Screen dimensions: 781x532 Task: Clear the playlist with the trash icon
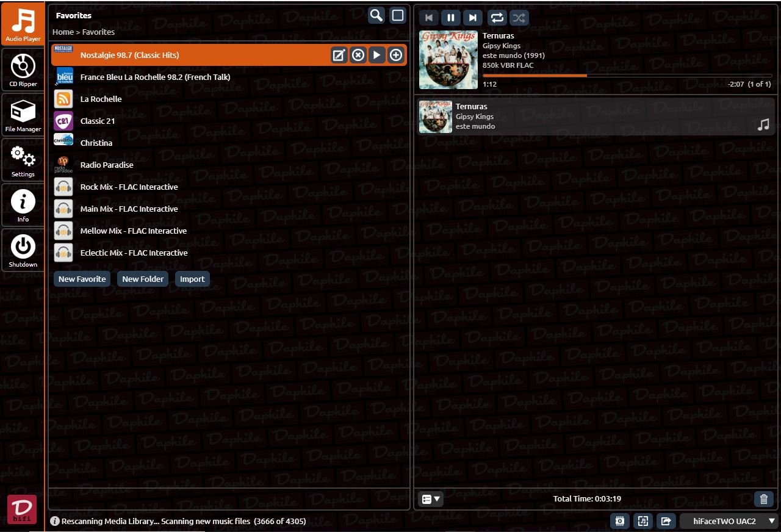[764, 499]
